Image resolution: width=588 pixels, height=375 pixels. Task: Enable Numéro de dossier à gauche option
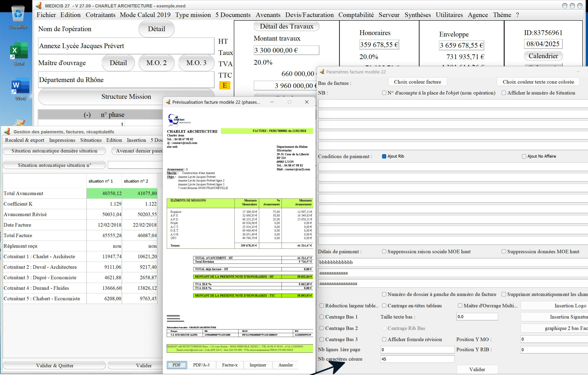(x=384, y=294)
